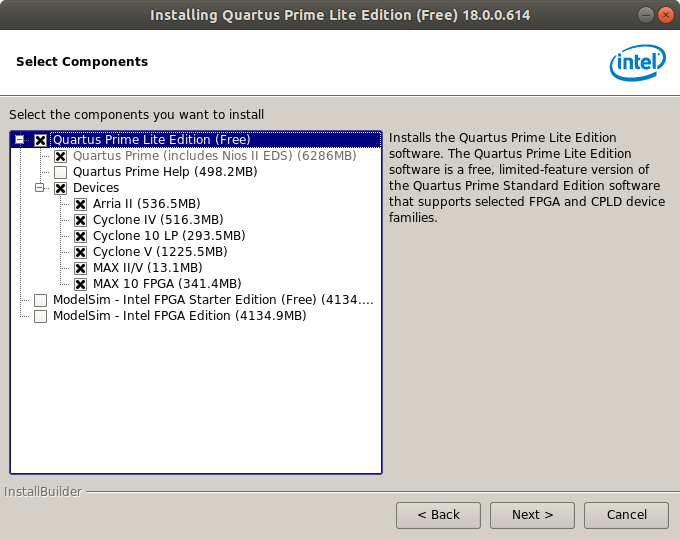Select the Devices row label

pos(96,188)
